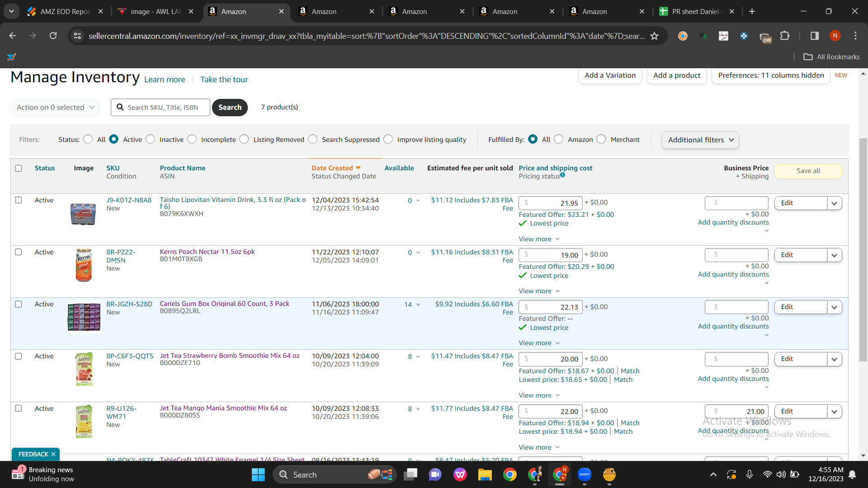Image resolution: width=868 pixels, height=488 pixels.
Task: Open the Google Chrome taskbar icon
Action: pos(510,474)
